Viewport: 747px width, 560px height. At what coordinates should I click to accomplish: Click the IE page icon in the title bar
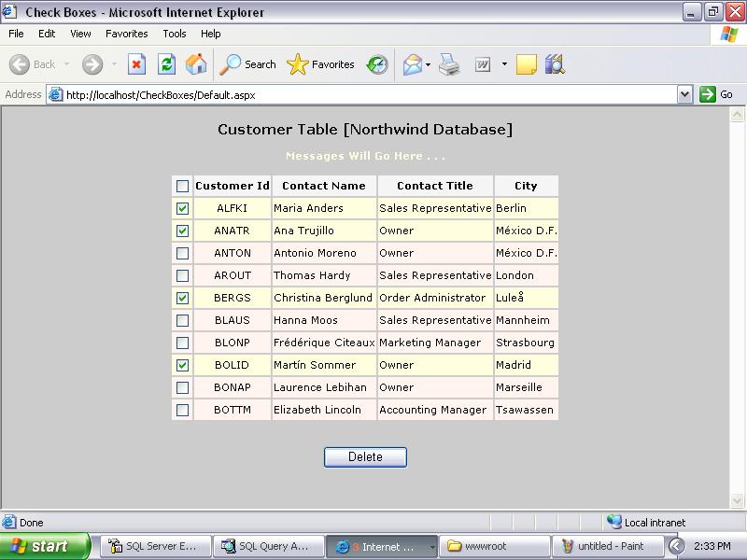(x=9, y=11)
